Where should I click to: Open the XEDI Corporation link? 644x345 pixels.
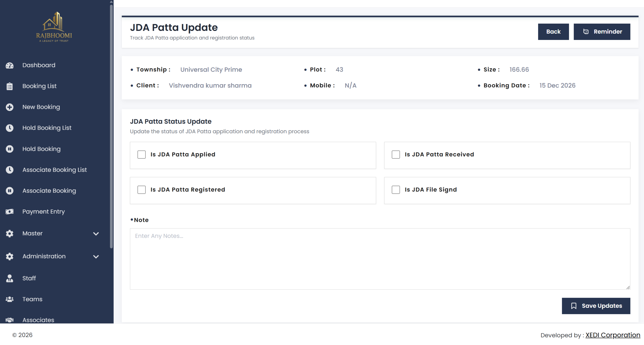(613, 335)
